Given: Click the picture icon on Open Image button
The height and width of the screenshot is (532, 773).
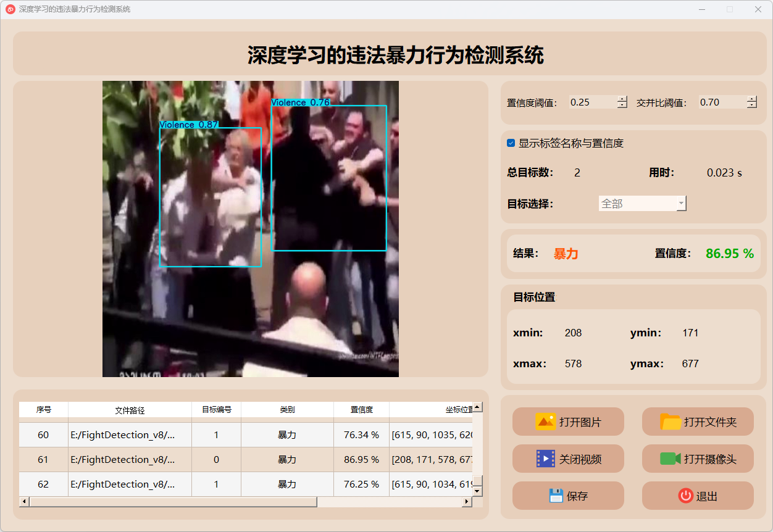Looking at the screenshot, I should tap(546, 422).
